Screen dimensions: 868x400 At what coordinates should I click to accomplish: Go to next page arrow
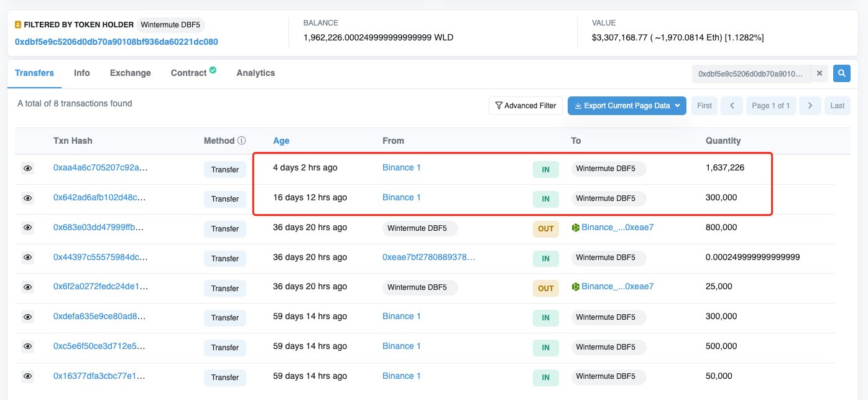click(810, 106)
